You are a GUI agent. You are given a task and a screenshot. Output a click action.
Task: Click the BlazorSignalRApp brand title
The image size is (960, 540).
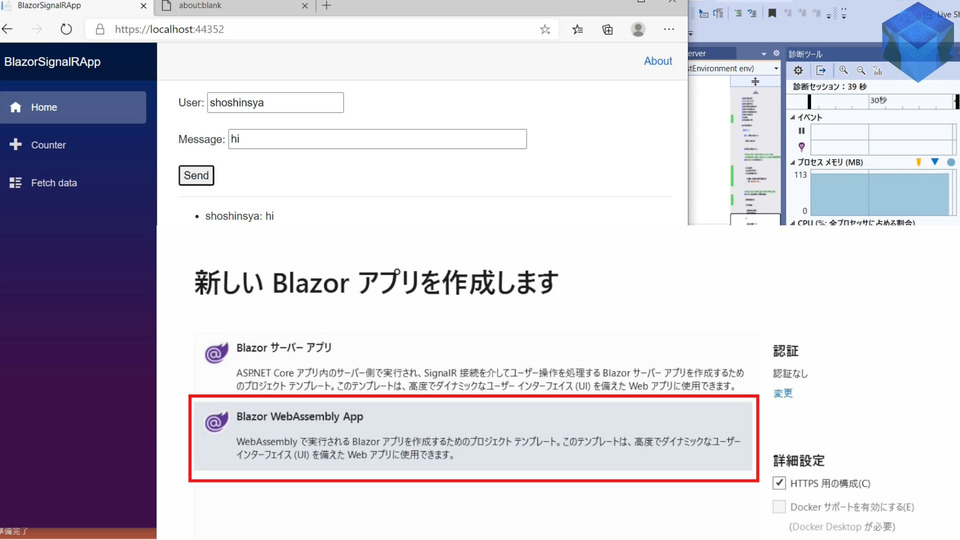coord(52,62)
